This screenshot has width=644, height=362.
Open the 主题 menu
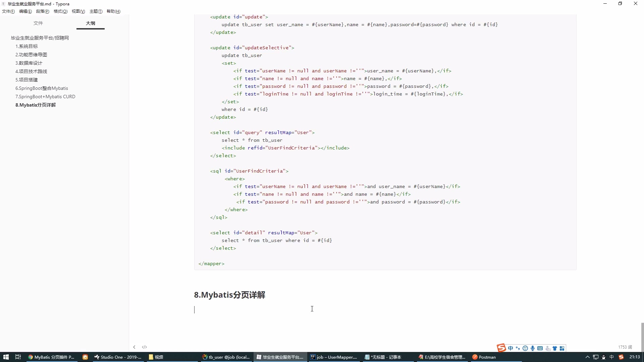click(96, 11)
